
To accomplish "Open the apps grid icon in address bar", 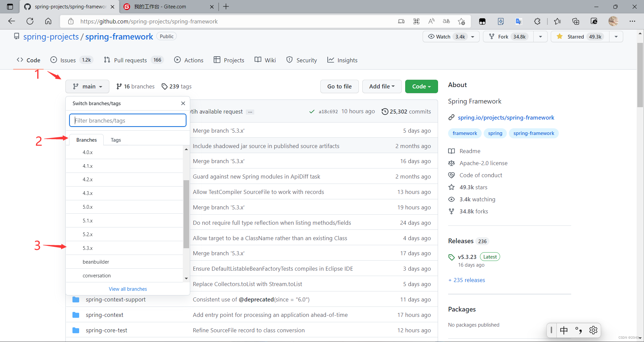I will click(x=416, y=21).
